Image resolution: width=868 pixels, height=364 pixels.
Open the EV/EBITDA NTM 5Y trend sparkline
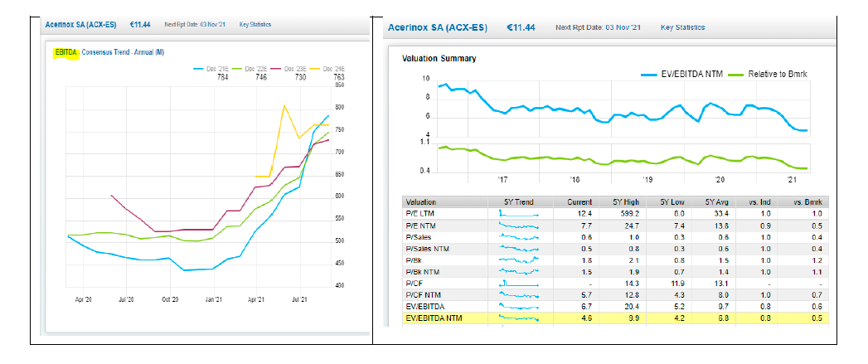pyautogui.click(x=519, y=318)
